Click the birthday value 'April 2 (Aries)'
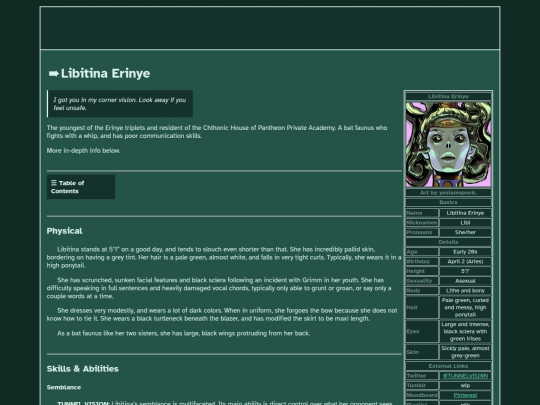 tap(465, 261)
